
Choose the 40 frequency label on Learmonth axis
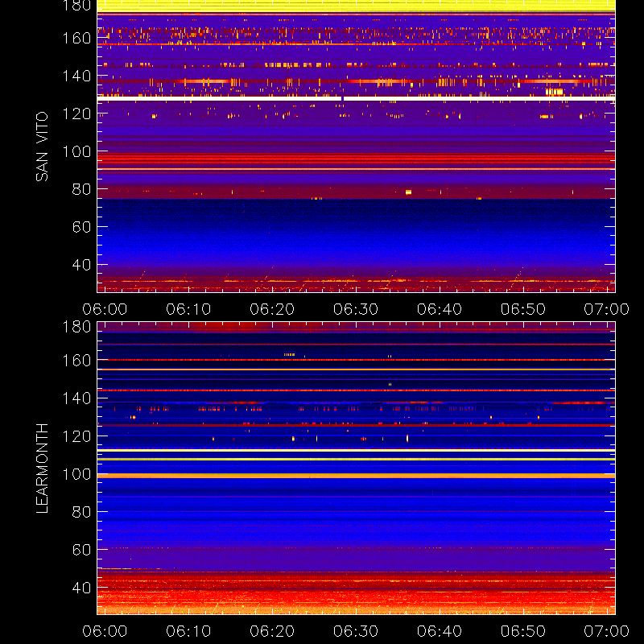81,588
